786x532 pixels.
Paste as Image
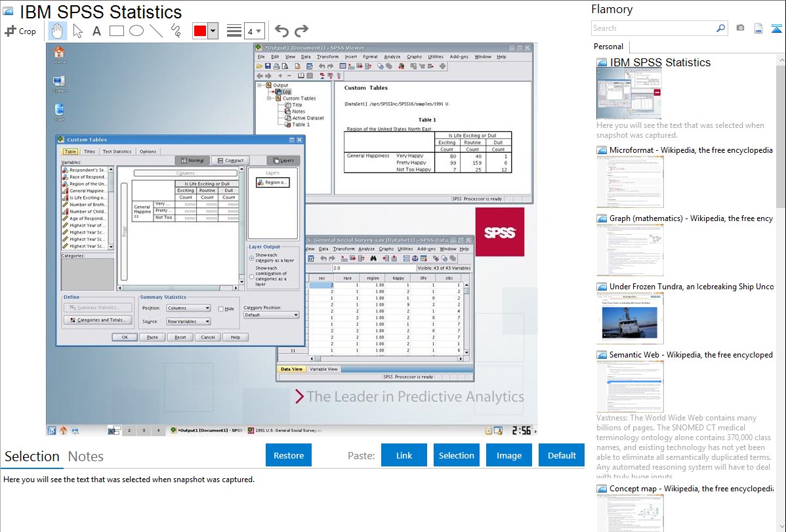point(508,455)
